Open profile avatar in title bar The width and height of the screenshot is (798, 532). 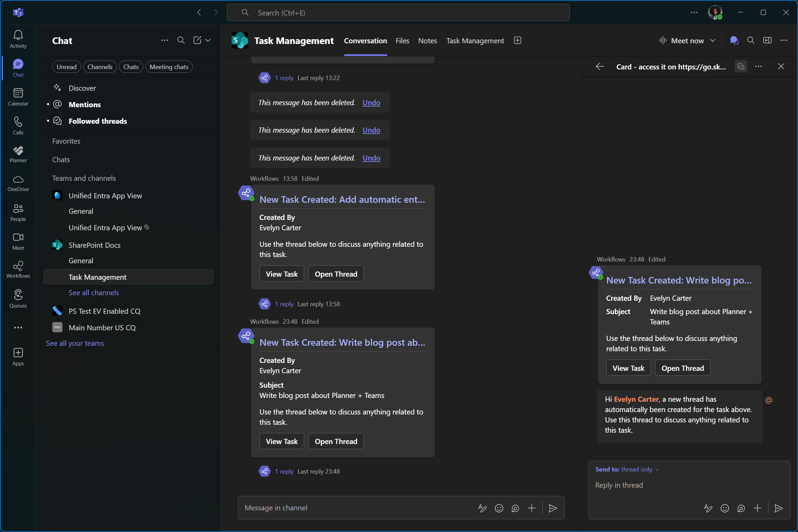point(715,13)
